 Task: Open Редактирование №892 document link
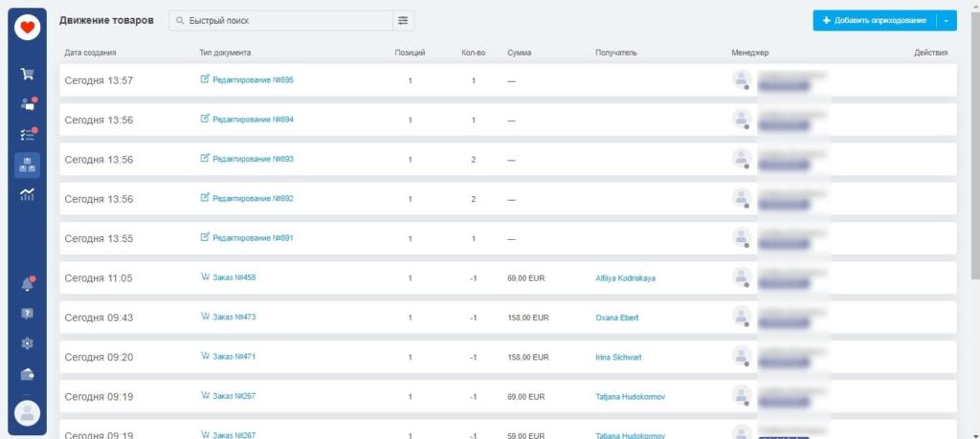(x=253, y=199)
